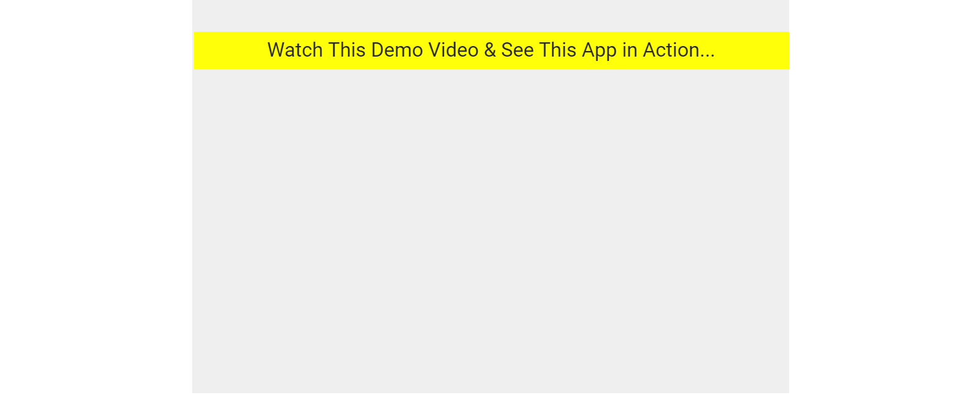Click the second "This" before "App"
The width and height of the screenshot is (980, 400).
[558, 50]
